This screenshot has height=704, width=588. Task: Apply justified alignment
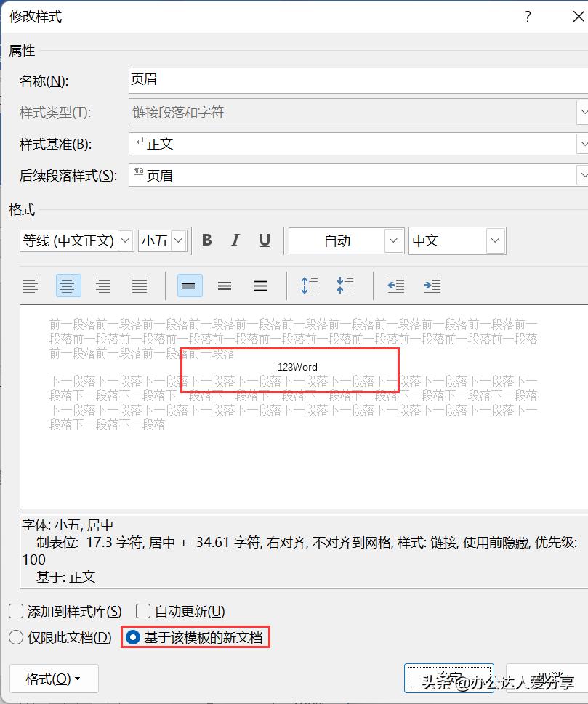pos(137,285)
